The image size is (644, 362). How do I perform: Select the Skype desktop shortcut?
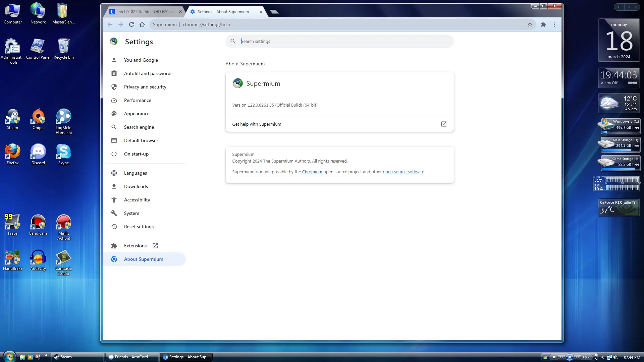pyautogui.click(x=63, y=155)
